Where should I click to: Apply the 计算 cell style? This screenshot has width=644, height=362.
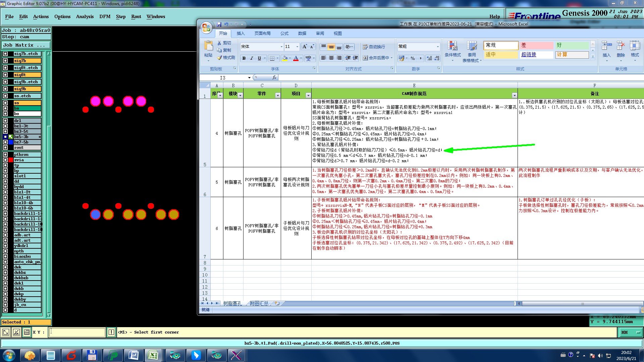pos(572,55)
